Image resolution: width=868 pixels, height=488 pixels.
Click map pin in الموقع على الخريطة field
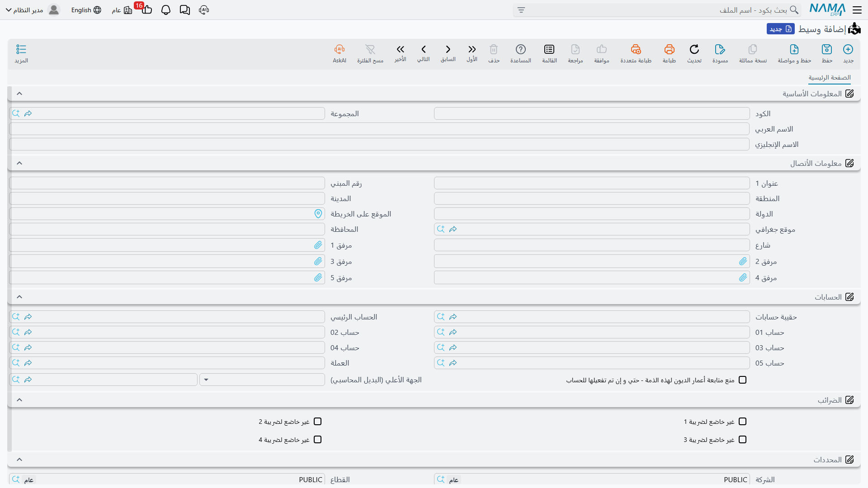pos(318,214)
